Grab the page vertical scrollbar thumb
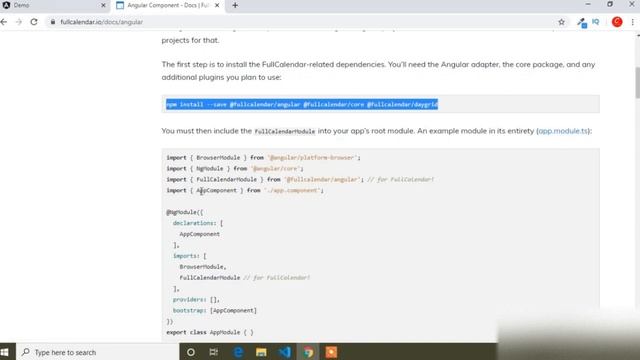This screenshot has width=640, height=360. (x=637, y=82)
